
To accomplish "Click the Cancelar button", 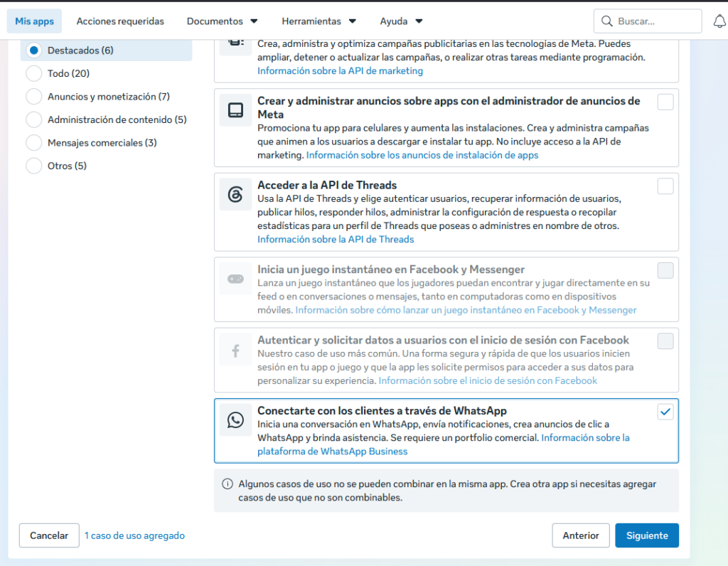I will pos(49,535).
